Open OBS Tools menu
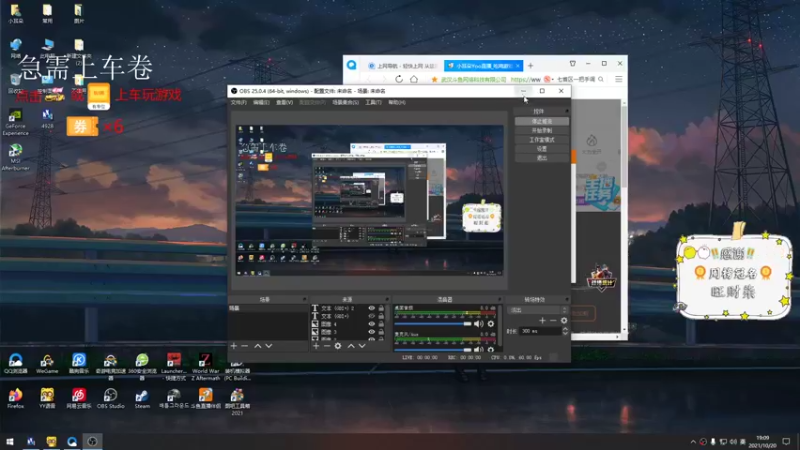This screenshot has height=450, width=800. [x=373, y=103]
